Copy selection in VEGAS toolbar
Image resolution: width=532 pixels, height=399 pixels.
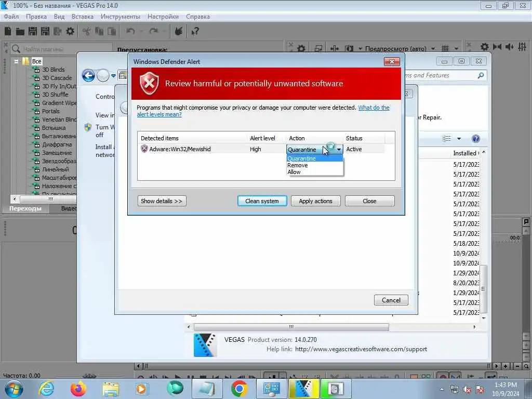pyautogui.click(x=99, y=32)
